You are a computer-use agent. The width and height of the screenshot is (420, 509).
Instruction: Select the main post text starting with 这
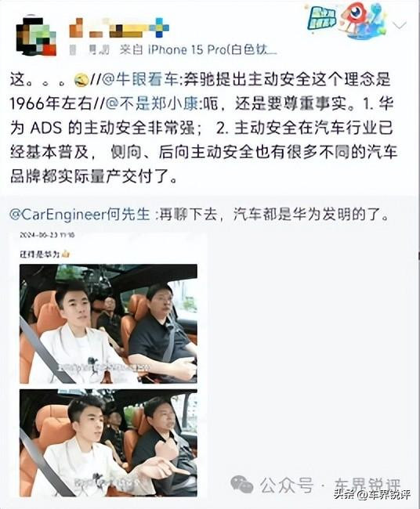[x=203, y=128]
